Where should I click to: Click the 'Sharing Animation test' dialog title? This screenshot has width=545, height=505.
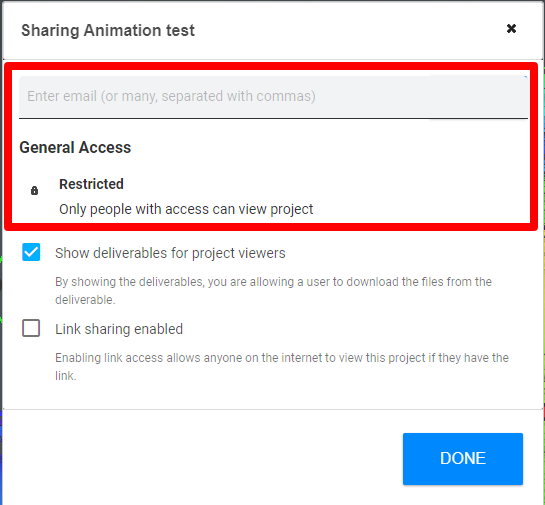[x=108, y=30]
